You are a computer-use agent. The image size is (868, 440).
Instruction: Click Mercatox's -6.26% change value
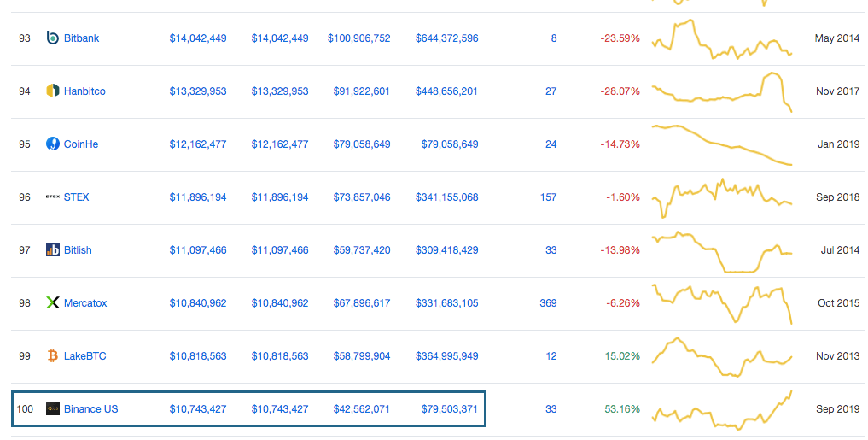[x=623, y=303]
